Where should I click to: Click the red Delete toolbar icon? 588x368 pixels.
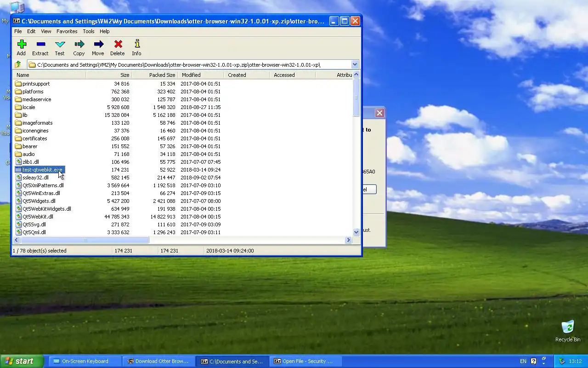(x=118, y=44)
